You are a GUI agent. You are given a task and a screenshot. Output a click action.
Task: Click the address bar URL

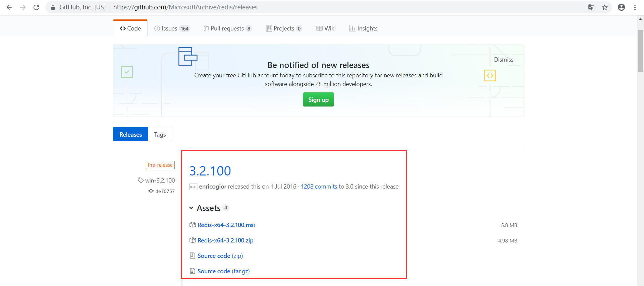185,7
